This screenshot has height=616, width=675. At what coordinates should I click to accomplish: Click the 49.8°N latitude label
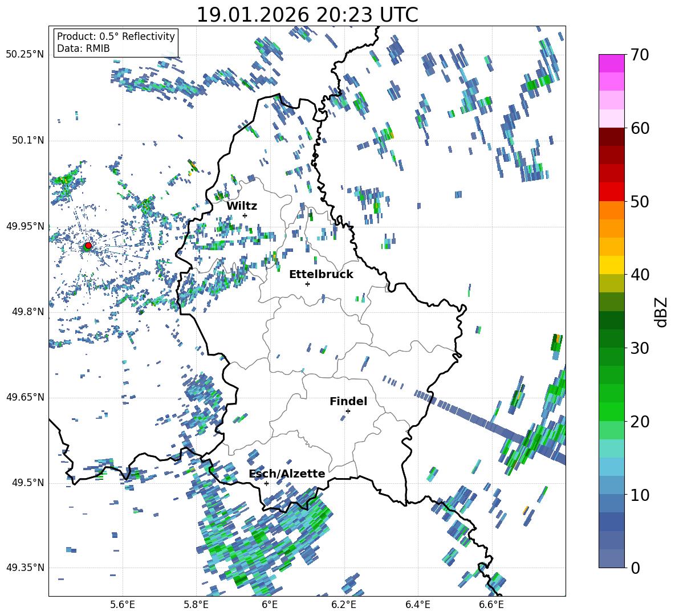pyautogui.click(x=27, y=312)
